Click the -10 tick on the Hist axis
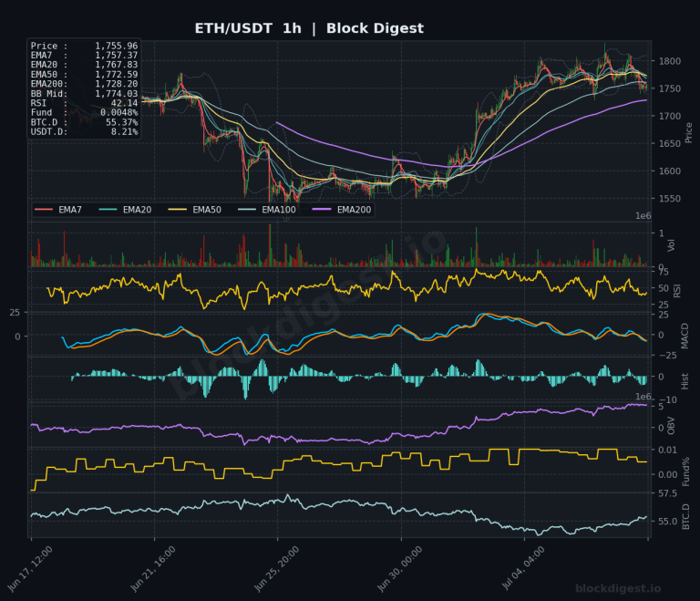 point(668,400)
